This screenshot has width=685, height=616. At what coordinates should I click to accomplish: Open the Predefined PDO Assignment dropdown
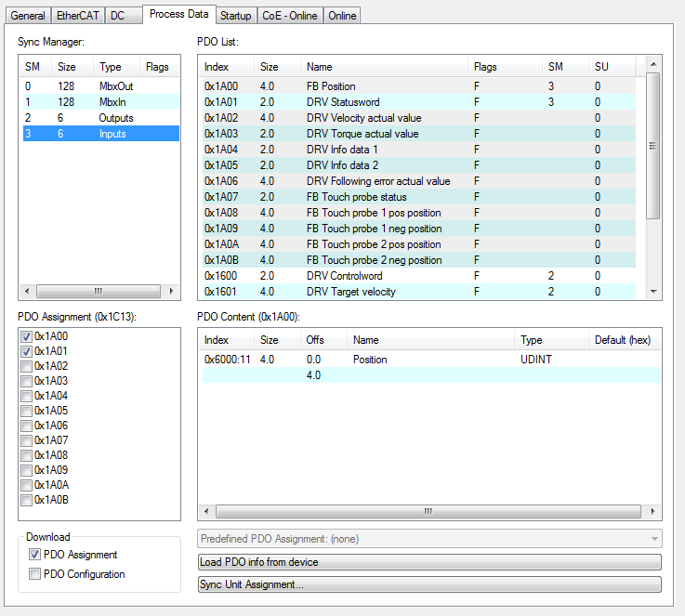[429, 539]
